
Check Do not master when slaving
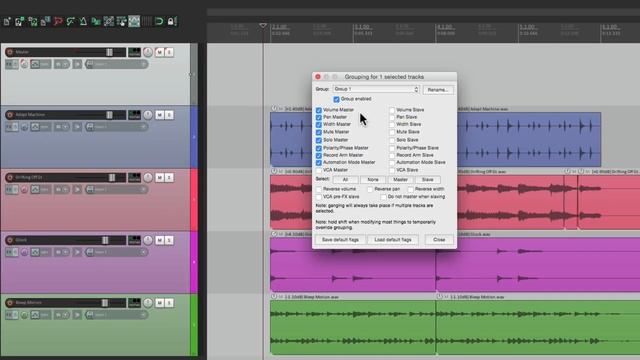pyautogui.click(x=383, y=197)
